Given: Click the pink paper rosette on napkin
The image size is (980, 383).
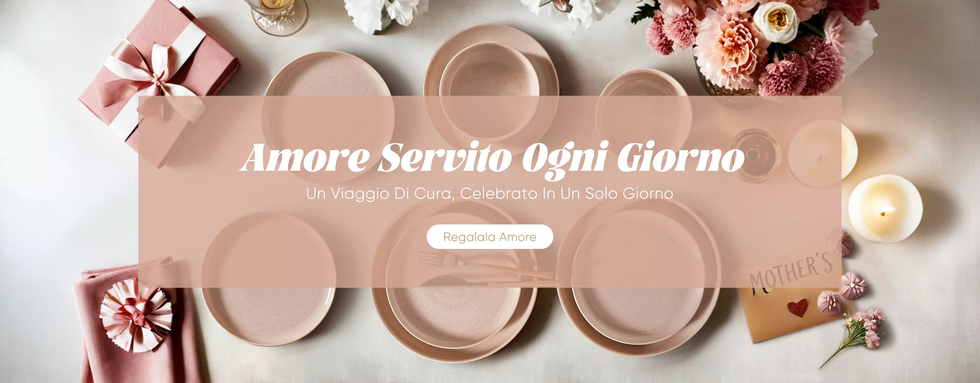Looking at the screenshot, I should (x=136, y=314).
